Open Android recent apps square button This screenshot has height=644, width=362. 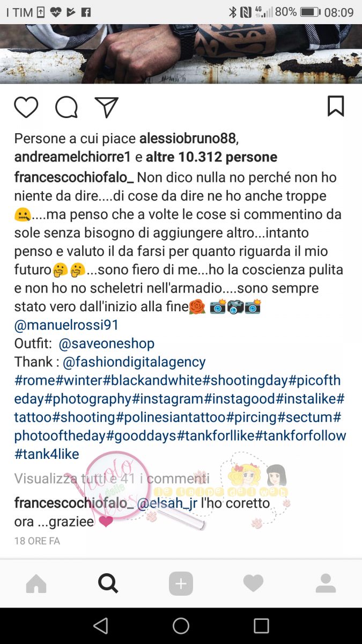(x=261, y=626)
